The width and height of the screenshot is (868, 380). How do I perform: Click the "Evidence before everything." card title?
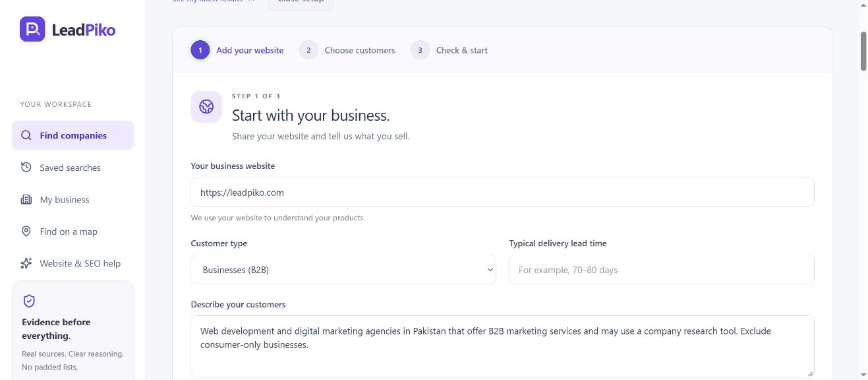click(x=56, y=329)
